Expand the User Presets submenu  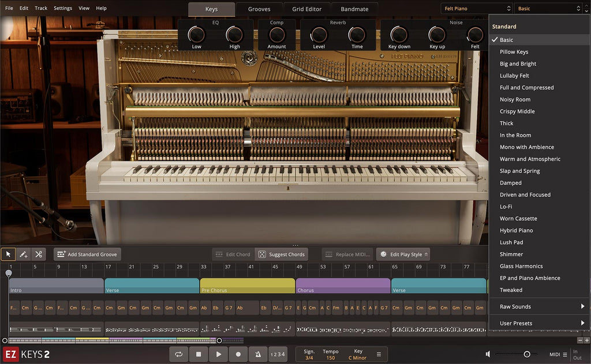[x=540, y=323]
